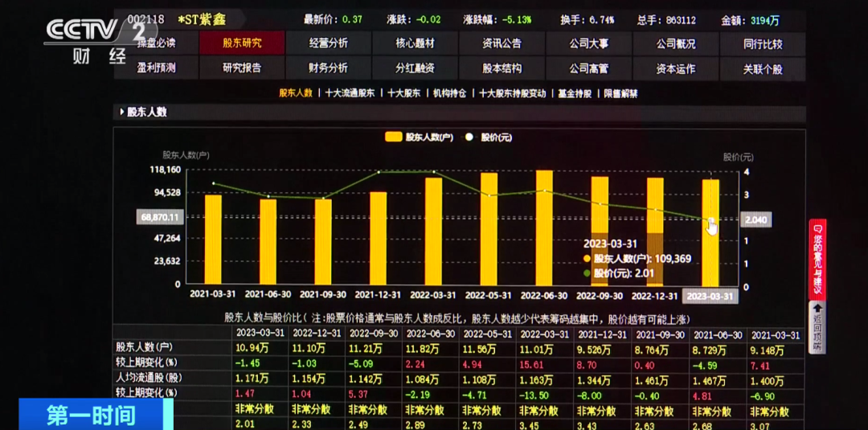Click the 2021-06-30 chart bar
This screenshot has width=868, height=430.
tap(268, 242)
